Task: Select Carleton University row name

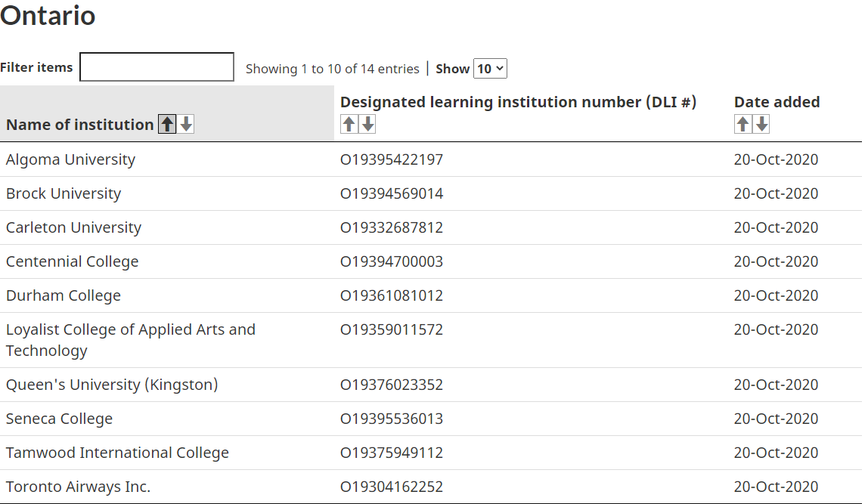Action: (x=73, y=227)
